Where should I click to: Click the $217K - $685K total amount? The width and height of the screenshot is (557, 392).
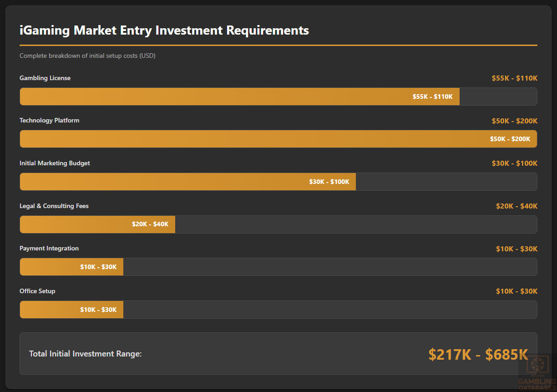coord(478,354)
